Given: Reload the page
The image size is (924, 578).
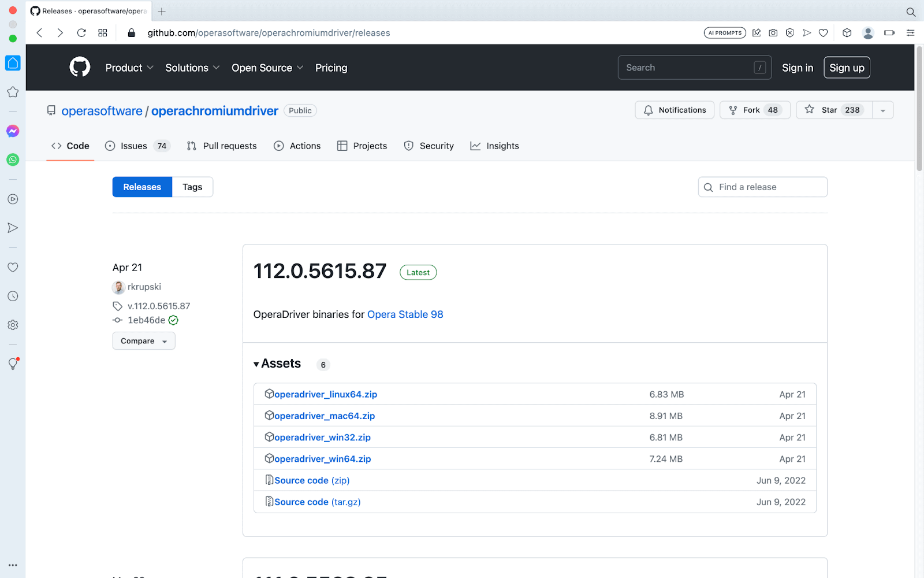Looking at the screenshot, I should pyautogui.click(x=81, y=33).
